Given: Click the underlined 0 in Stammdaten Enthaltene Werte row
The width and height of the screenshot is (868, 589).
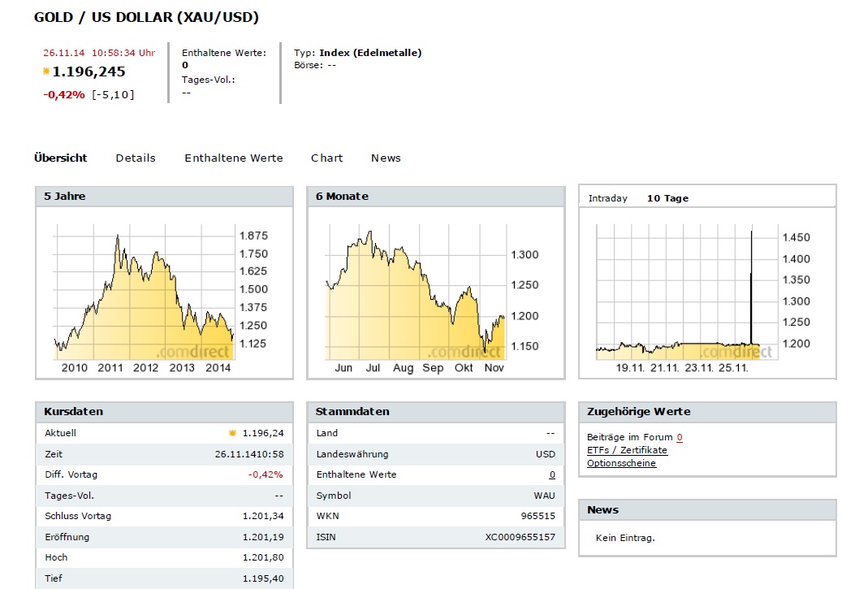Looking at the screenshot, I should [x=552, y=474].
